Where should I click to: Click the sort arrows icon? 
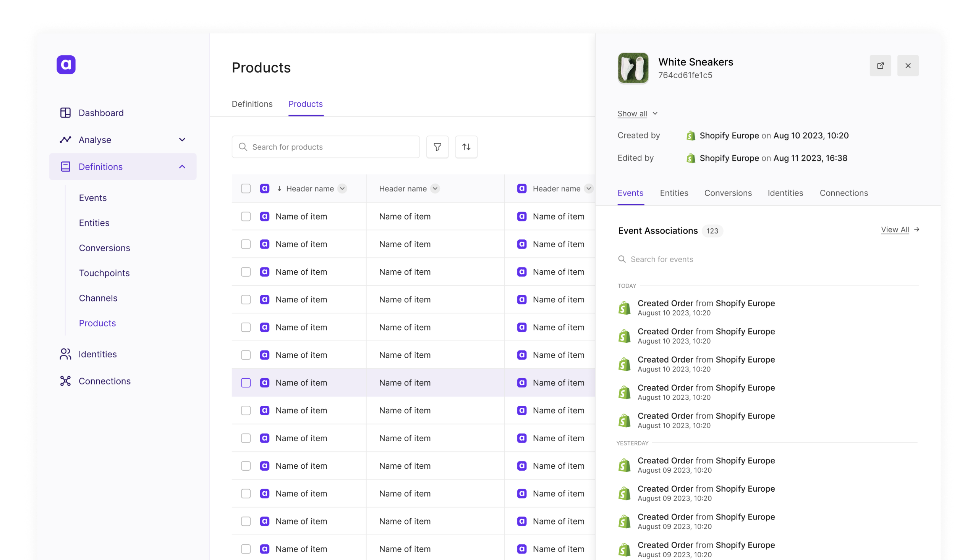[466, 147]
